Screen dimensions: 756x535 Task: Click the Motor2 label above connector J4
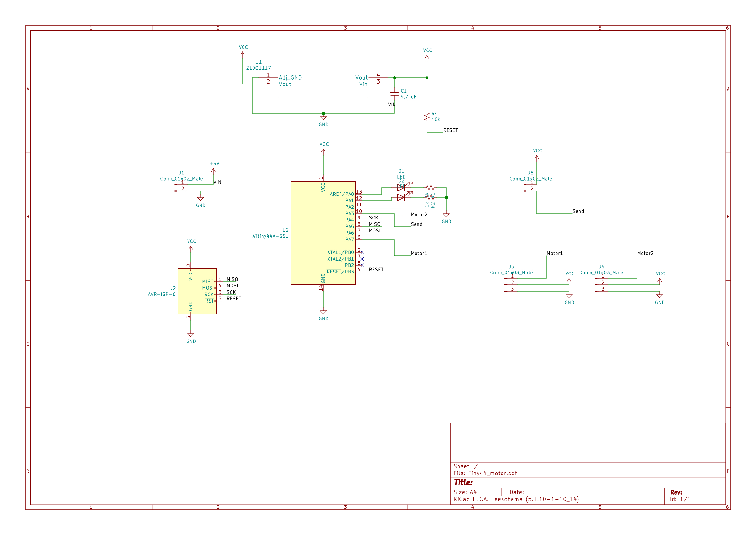pyautogui.click(x=645, y=253)
